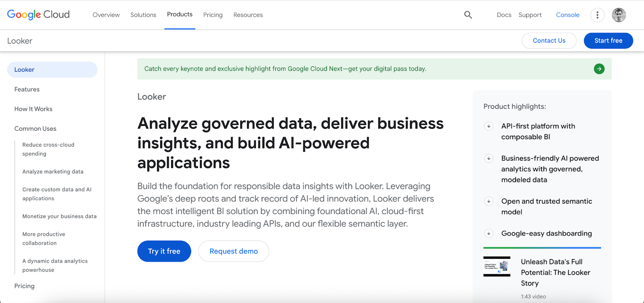This screenshot has width=644, height=303.
Task: Click the user profile avatar
Action: click(x=619, y=15)
